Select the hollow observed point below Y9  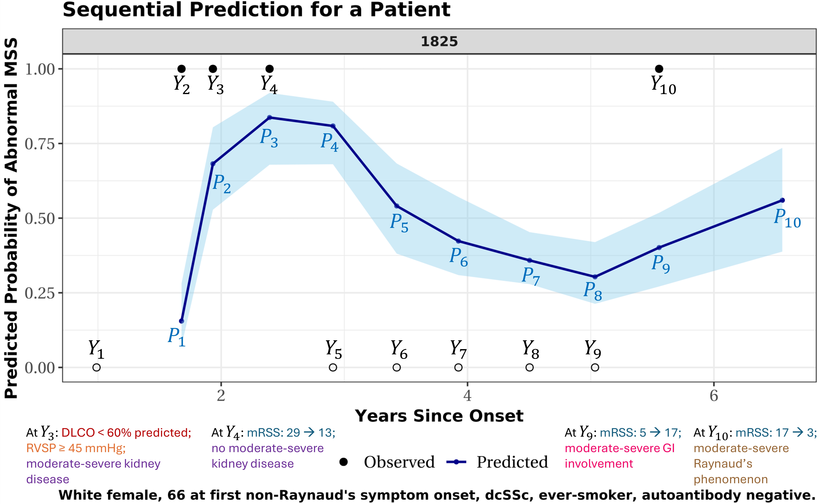[595, 367]
